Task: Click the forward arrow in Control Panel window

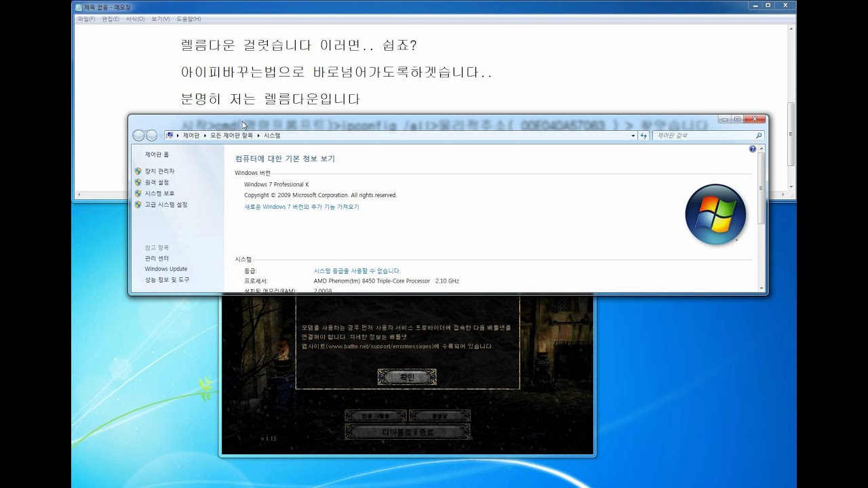Action: 151,136
